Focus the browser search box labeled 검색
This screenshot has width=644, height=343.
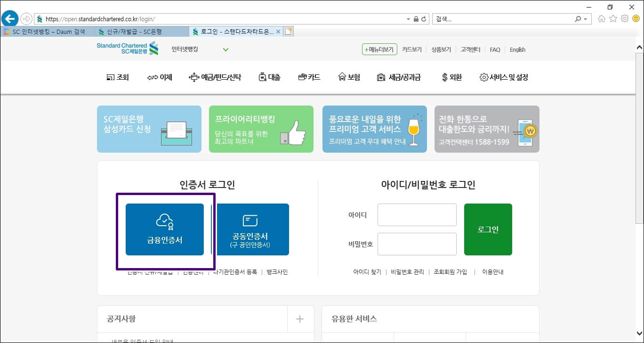click(x=503, y=19)
